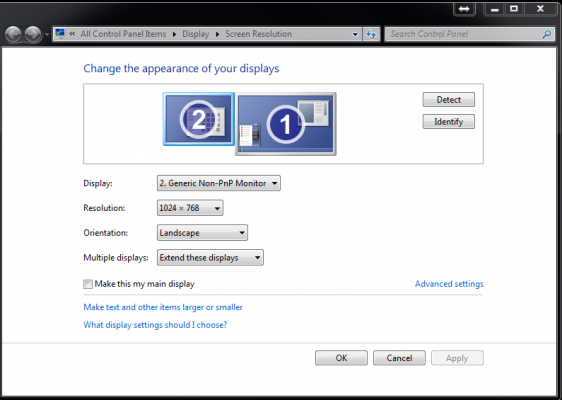562x400 pixels.
Task: Go to All Control Panel Items breadcrumb
Action: coord(123,34)
